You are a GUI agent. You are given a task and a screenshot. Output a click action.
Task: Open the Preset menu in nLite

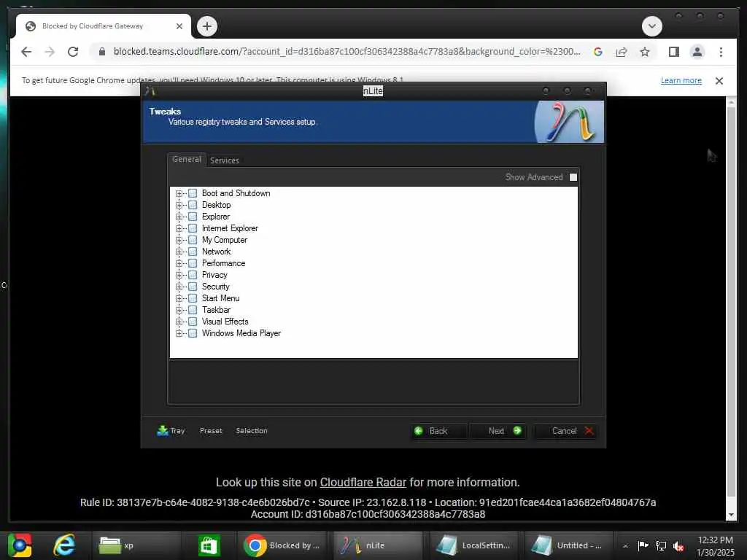click(211, 430)
